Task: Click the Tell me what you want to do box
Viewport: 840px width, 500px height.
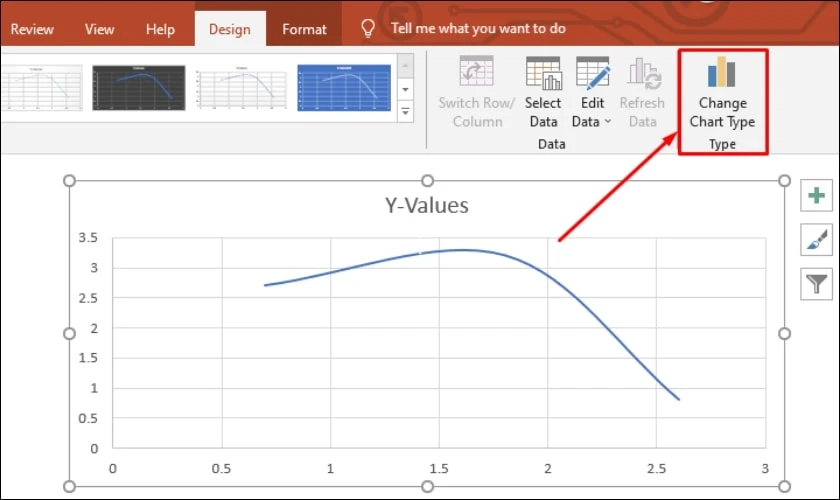Action: coord(478,28)
